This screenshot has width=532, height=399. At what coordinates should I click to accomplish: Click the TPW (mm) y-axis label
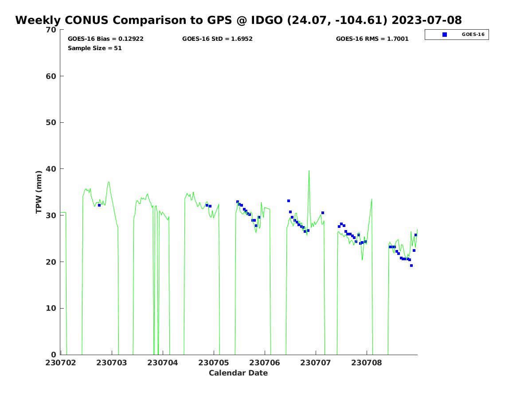click(x=39, y=192)
